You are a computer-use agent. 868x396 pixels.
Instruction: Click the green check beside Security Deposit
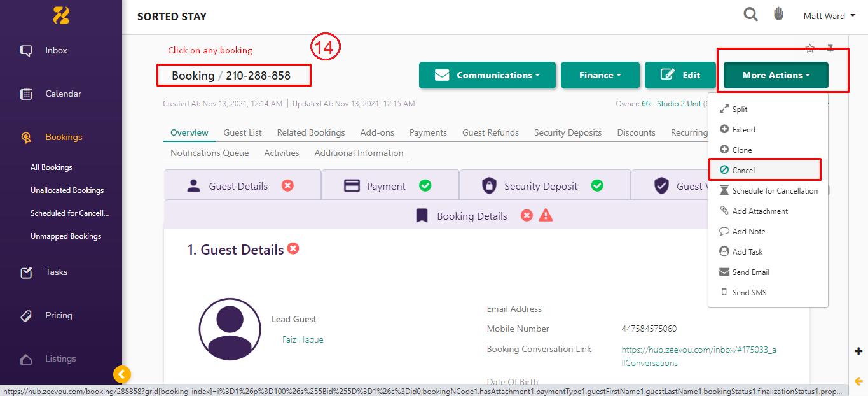(597, 186)
